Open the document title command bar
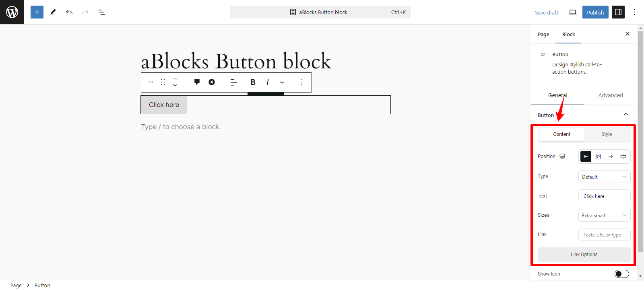644x290 pixels. click(320, 12)
